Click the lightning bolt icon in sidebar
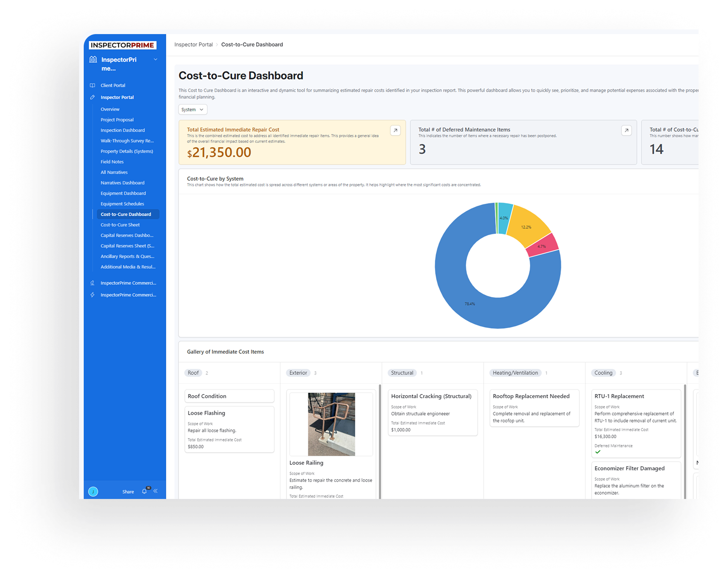728x578 pixels. 92,295
